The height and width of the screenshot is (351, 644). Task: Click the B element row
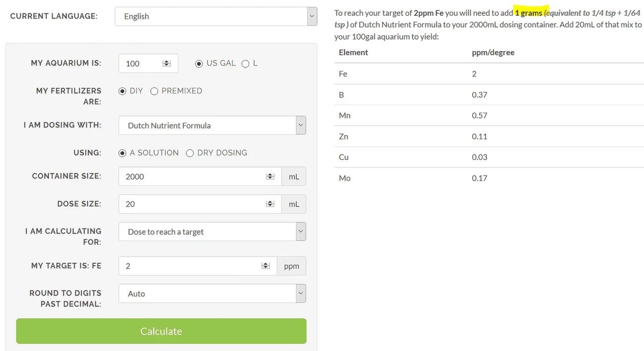[489, 95]
